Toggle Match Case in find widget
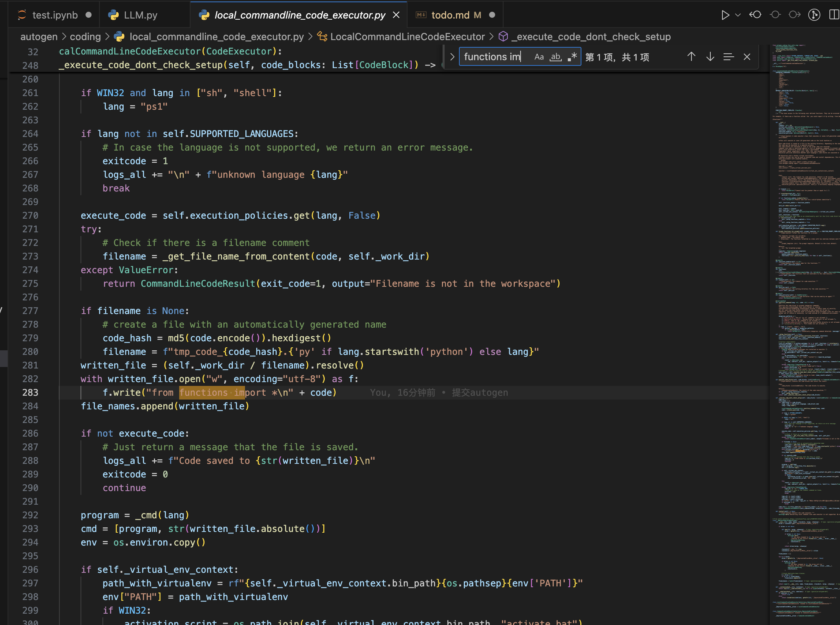The width and height of the screenshot is (840, 625). point(539,57)
